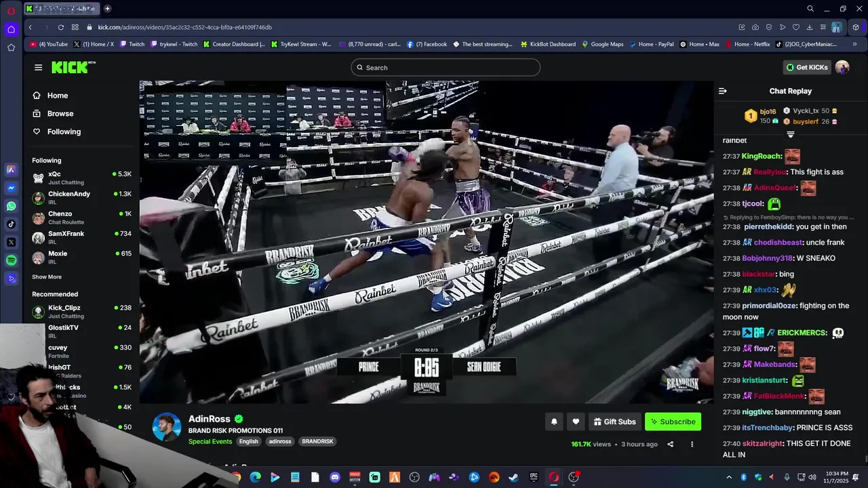
Task: Open Opera sidebar X icon
Action: [x=11, y=242]
